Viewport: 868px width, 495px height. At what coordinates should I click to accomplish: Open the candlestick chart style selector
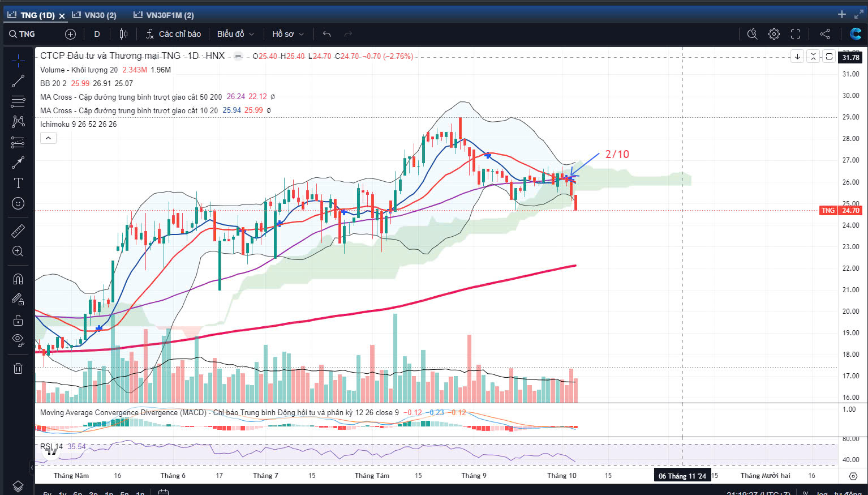tap(123, 34)
